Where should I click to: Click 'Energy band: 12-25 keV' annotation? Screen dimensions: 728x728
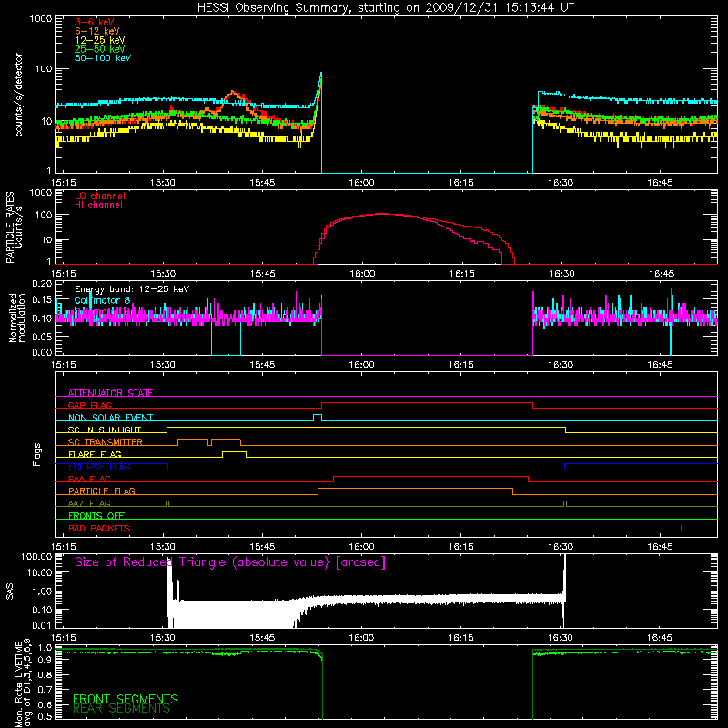(x=132, y=289)
